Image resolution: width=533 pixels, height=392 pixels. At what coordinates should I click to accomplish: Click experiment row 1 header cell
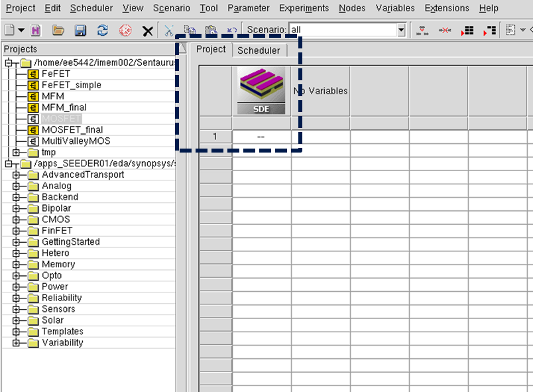(215, 137)
